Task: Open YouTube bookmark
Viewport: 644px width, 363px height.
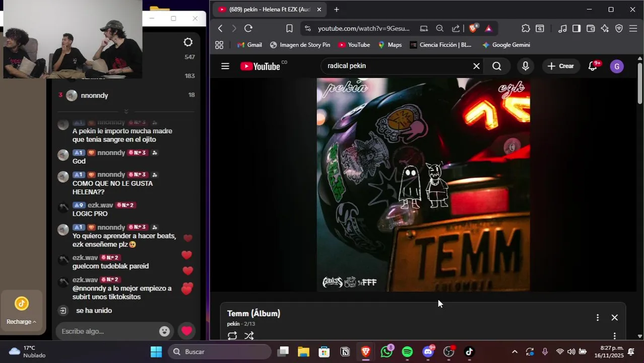Action: point(354,45)
